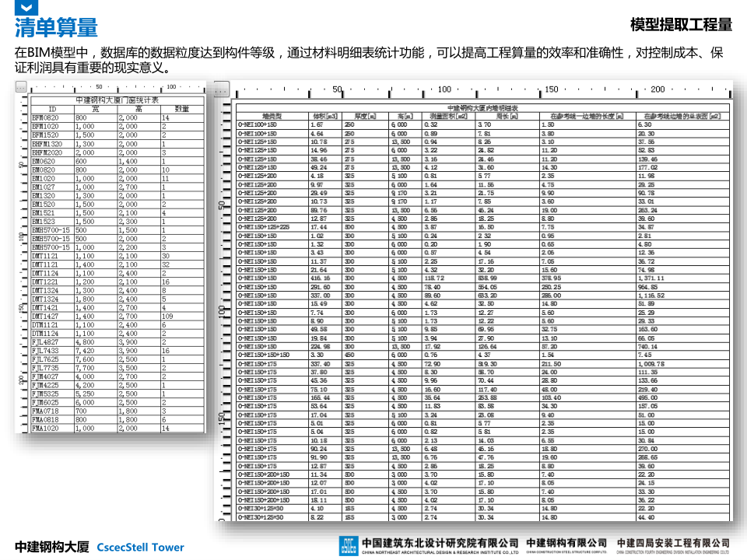Click the 中建钢构大厦 footer label
The width and height of the screenshot is (747, 560).
(x=52, y=547)
